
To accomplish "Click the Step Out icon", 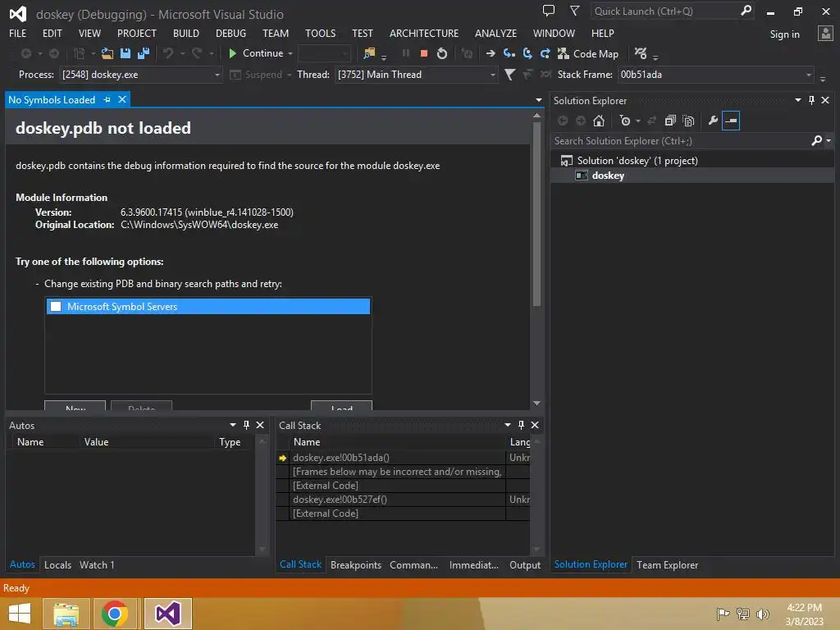I will [x=546, y=53].
